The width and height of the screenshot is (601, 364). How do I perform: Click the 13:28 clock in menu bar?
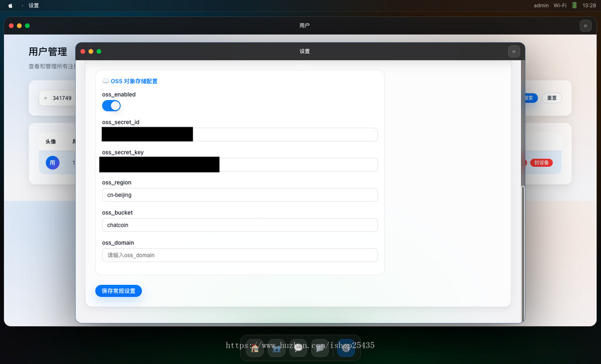[589, 6]
